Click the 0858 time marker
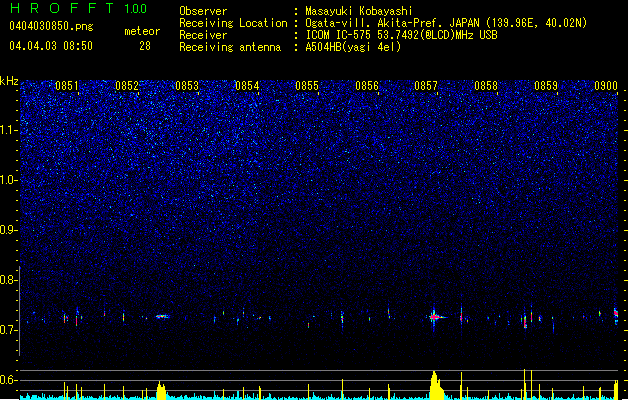The width and height of the screenshot is (629, 400). point(486,86)
